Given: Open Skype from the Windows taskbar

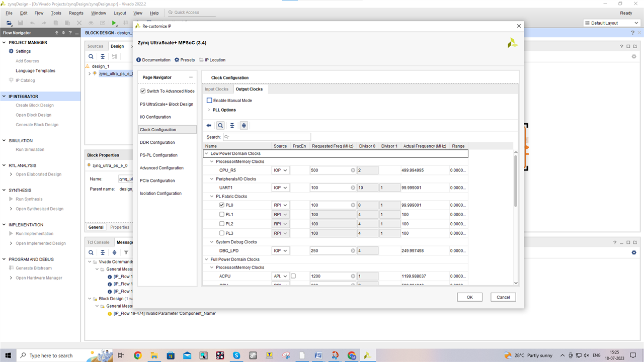Looking at the screenshot, I should 236,355.
